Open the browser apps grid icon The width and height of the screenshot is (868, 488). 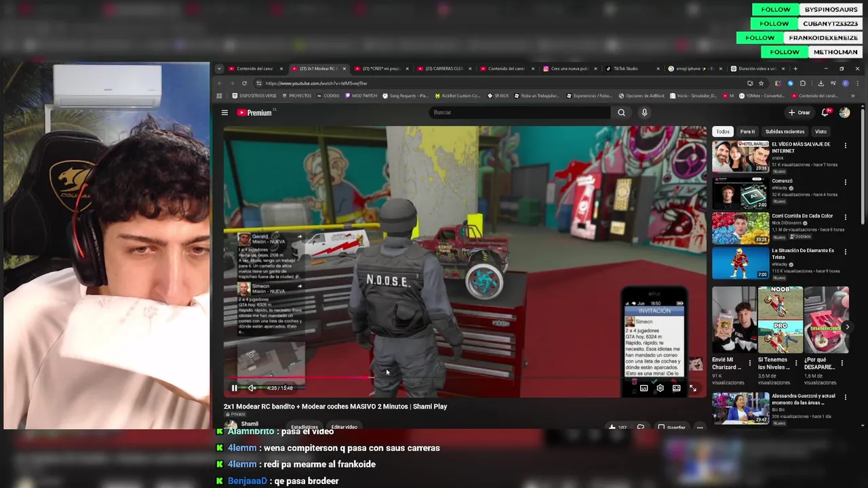tap(220, 96)
